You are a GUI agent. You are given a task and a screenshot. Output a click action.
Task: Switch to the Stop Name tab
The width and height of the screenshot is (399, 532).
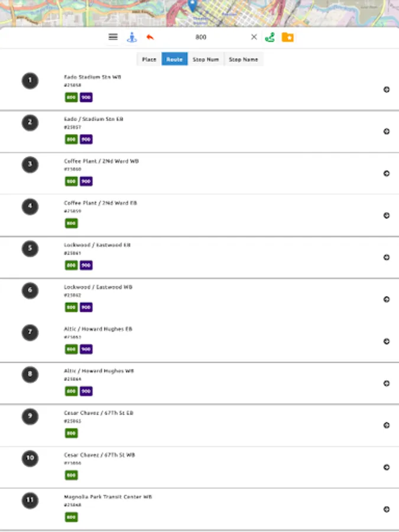(244, 59)
